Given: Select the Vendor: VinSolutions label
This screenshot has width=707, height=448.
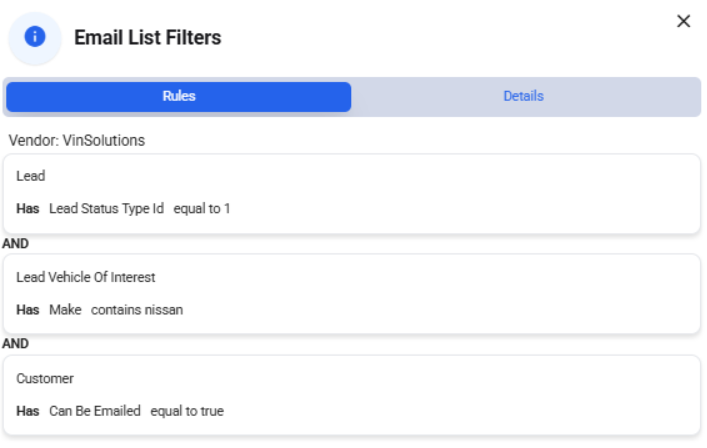Looking at the screenshot, I should pos(77,141).
